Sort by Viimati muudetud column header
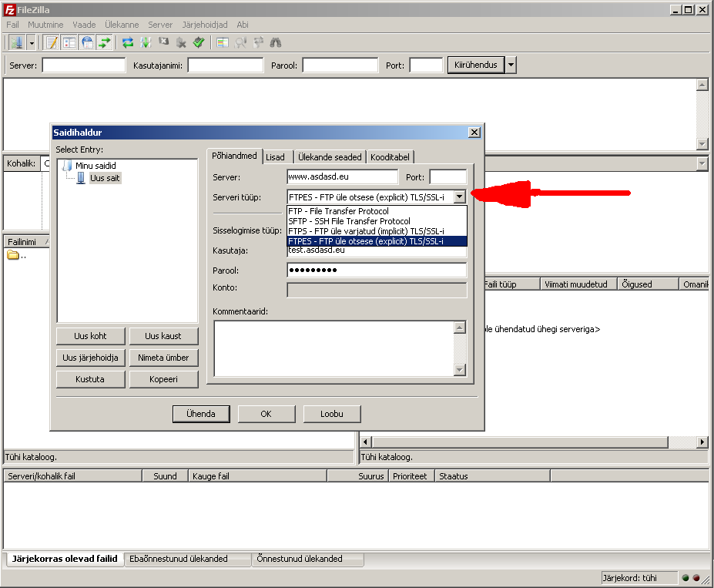The image size is (714, 588). click(578, 284)
